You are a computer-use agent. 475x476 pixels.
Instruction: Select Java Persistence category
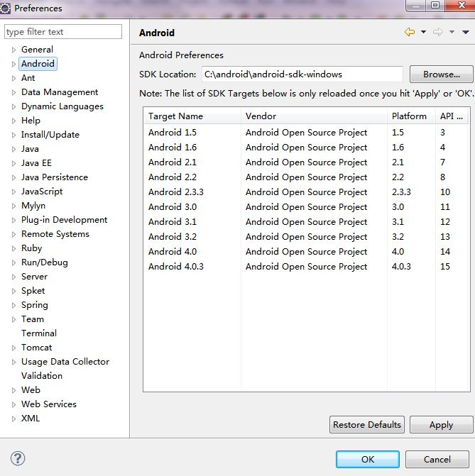[55, 177]
